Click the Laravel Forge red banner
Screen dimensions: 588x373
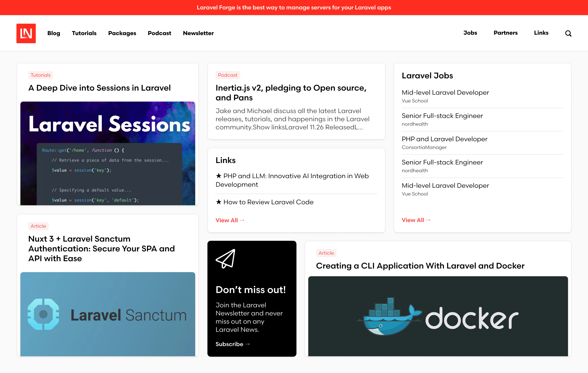coord(294,8)
